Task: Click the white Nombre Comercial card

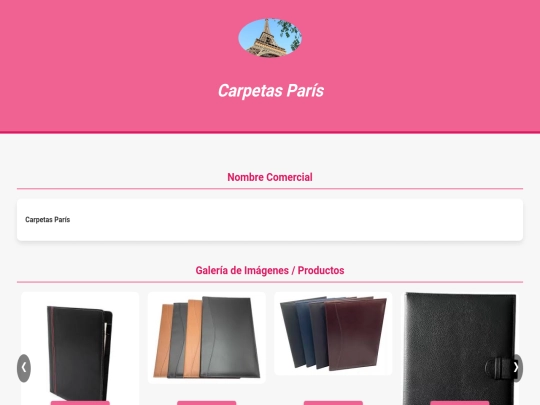Action: tap(270, 220)
